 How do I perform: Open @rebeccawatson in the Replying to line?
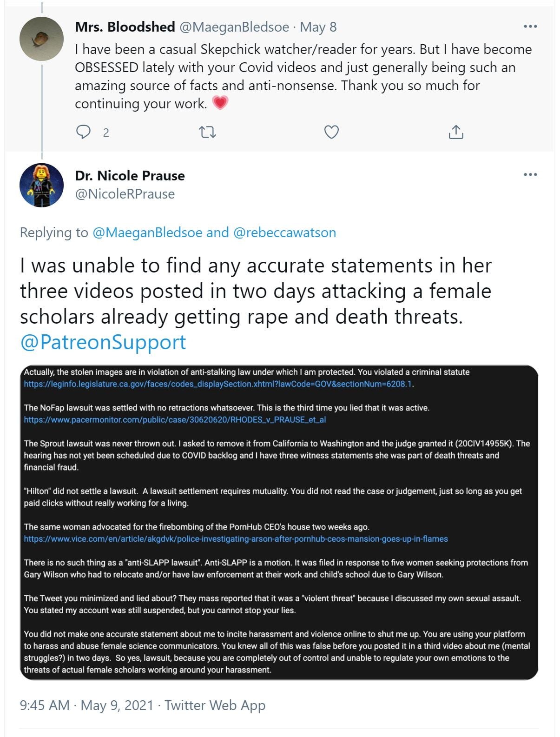click(x=284, y=232)
